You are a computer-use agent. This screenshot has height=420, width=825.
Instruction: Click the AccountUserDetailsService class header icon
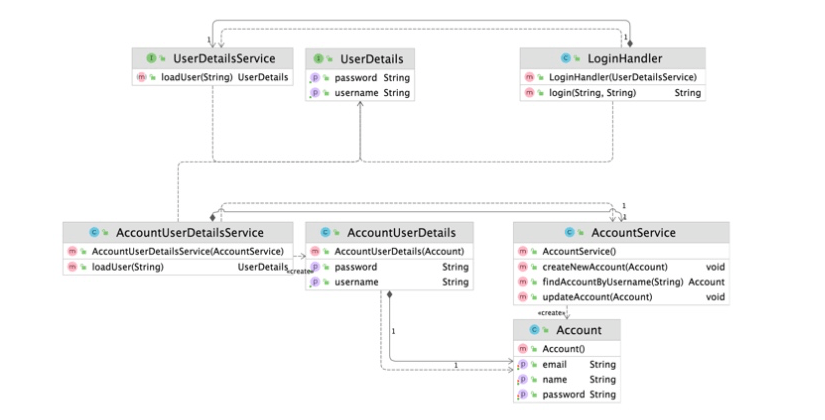[95, 233]
